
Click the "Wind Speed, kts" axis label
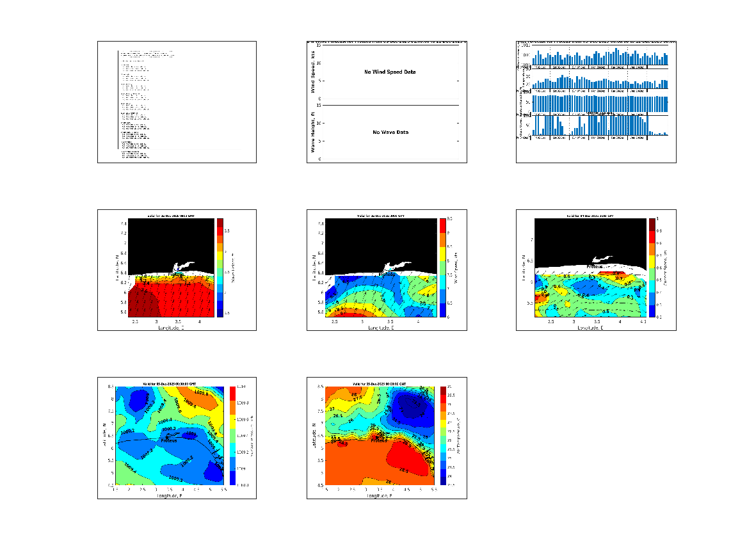coord(313,72)
